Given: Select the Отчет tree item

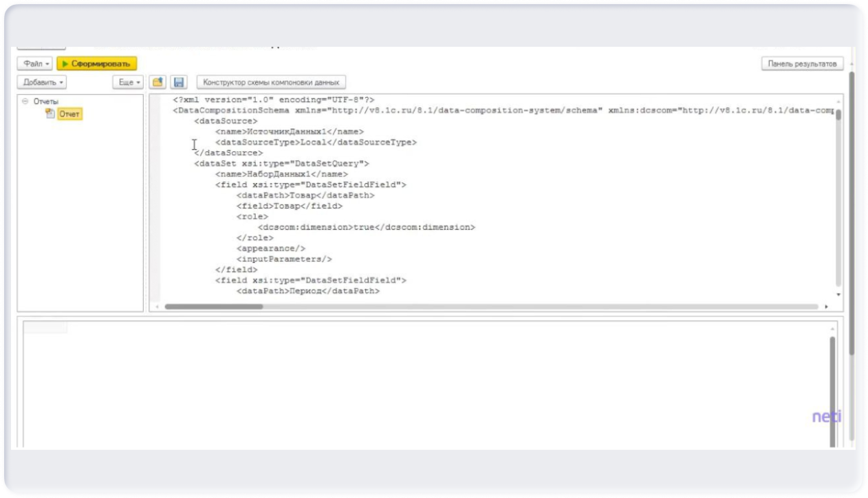Looking at the screenshot, I should pyautogui.click(x=69, y=114).
